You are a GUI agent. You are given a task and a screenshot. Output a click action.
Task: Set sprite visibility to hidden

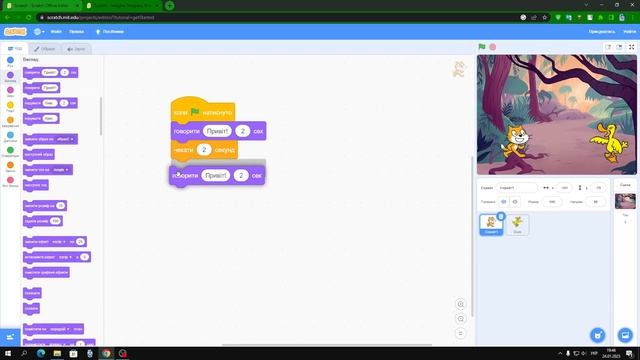point(515,202)
